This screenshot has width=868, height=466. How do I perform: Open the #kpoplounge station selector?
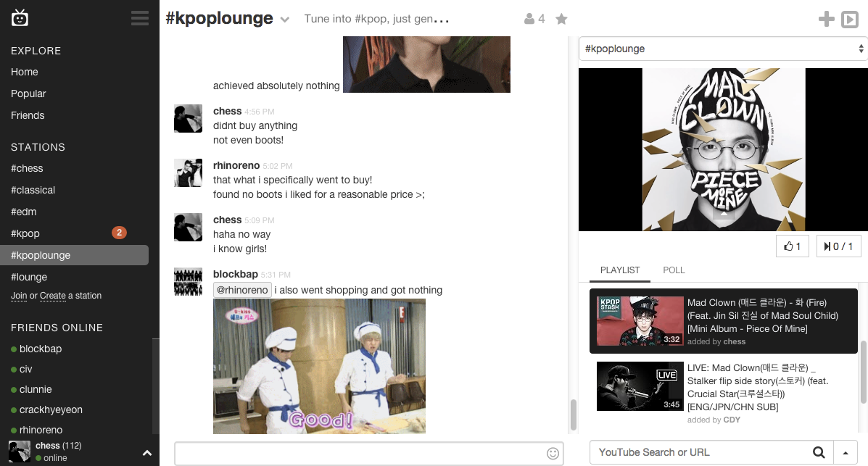tap(723, 49)
